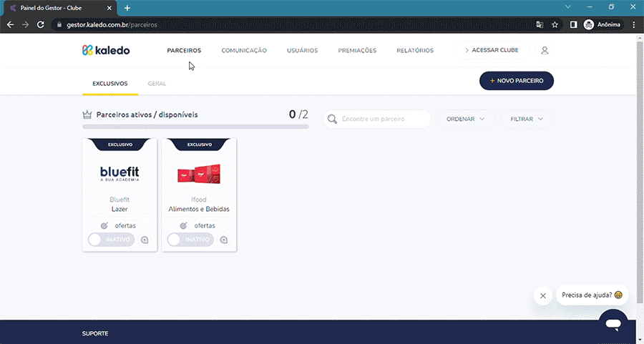Click the Suporte link in footer
Image resolution: width=644 pixels, height=344 pixels.
(95, 333)
